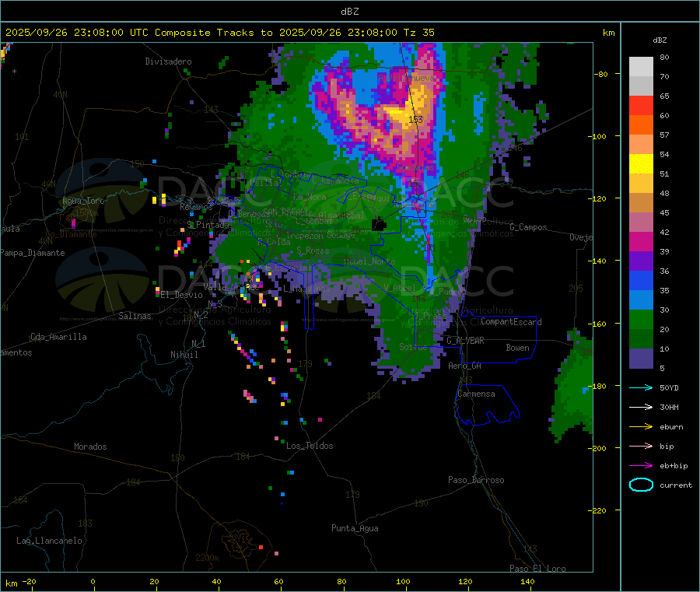Image resolution: width=700 pixels, height=592 pixels.
Task: Click the 'S_Pintada' map label
Action: pos(208,225)
